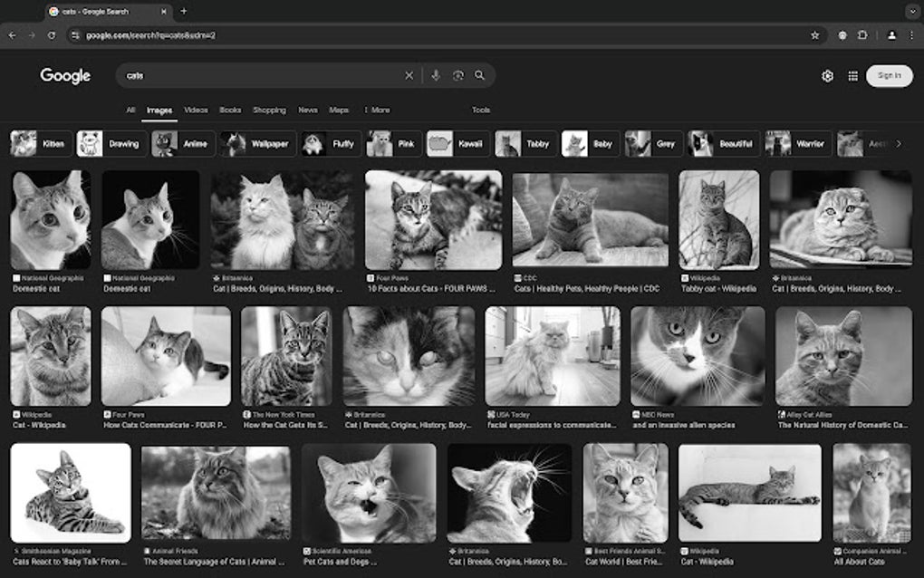Open the USA Today fluffy cat image
Image resolution: width=924 pixels, height=578 pixels.
[x=553, y=356]
